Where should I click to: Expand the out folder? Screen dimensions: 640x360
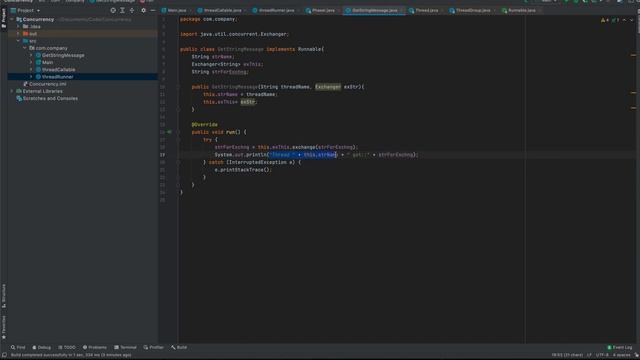pos(18,34)
